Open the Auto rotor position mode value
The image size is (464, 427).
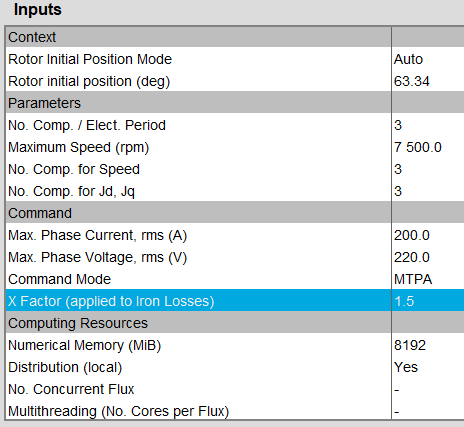coord(428,59)
